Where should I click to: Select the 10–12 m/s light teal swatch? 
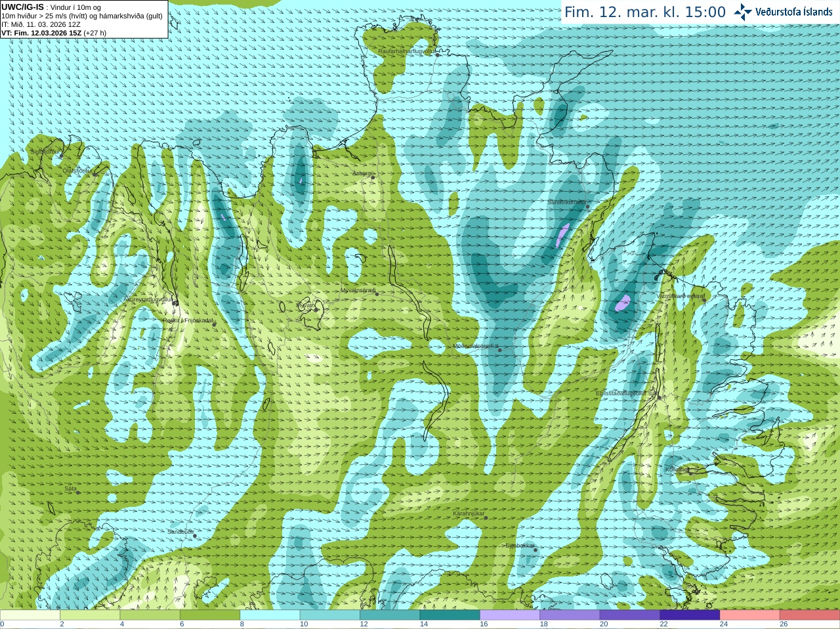pos(330,615)
